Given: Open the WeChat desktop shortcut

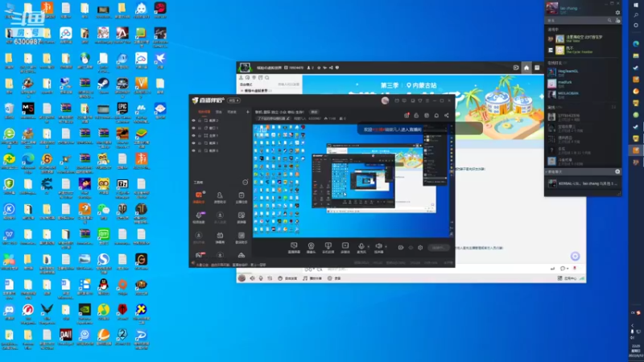Looking at the screenshot, I should [103, 212].
